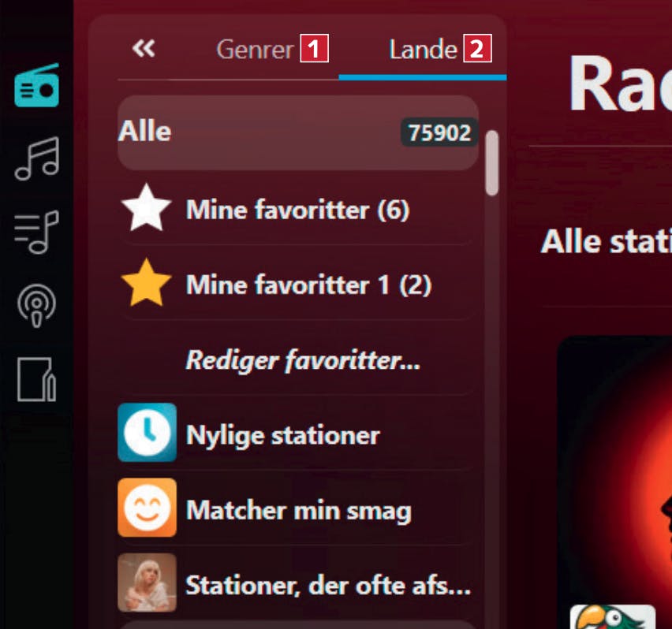
Task: Click the clock icon for recent stations
Action: click(147, 433)
